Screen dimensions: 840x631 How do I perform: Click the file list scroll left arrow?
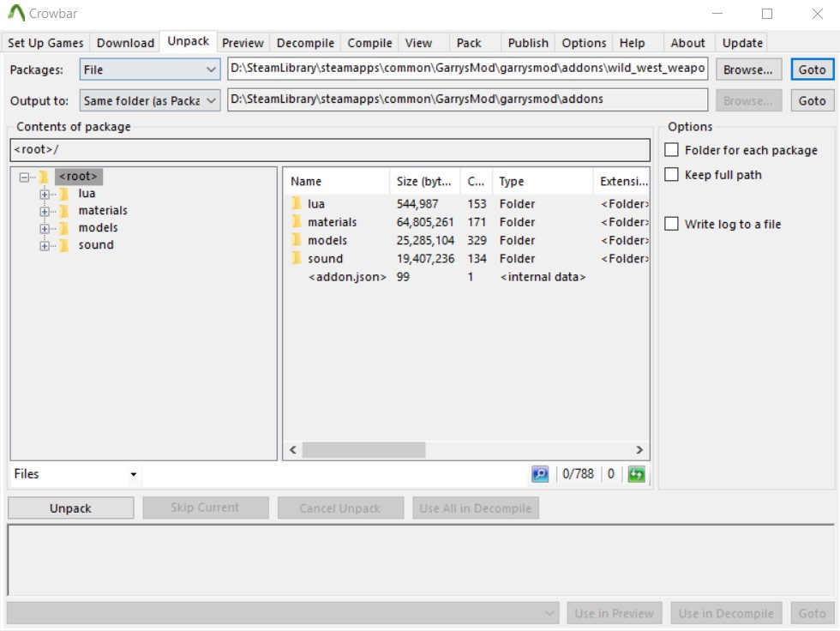pyautogui.click(x=293, y=450)
